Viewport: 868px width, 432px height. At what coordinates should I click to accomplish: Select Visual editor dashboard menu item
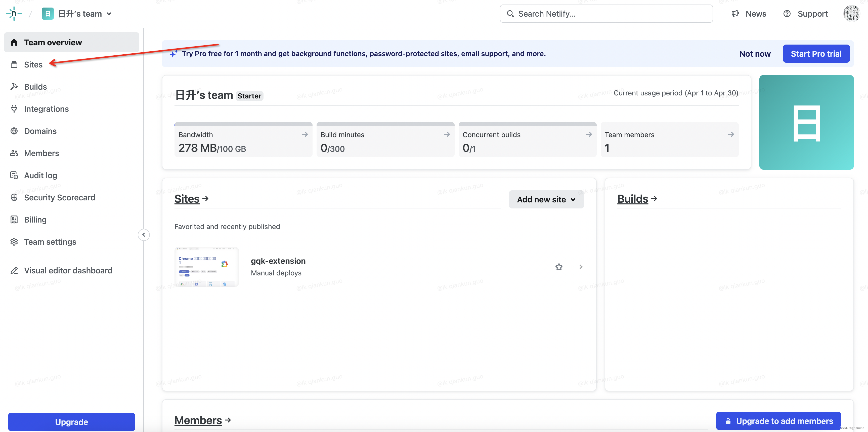point(68,271)
